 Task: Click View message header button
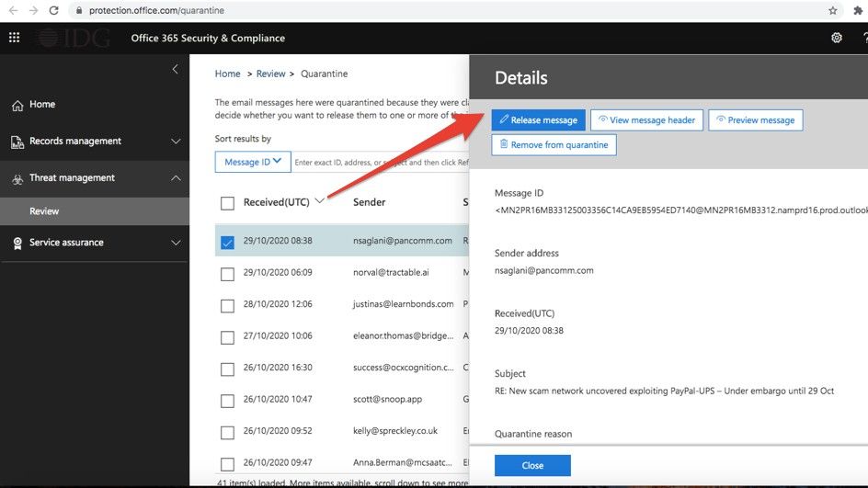[646, 120]
